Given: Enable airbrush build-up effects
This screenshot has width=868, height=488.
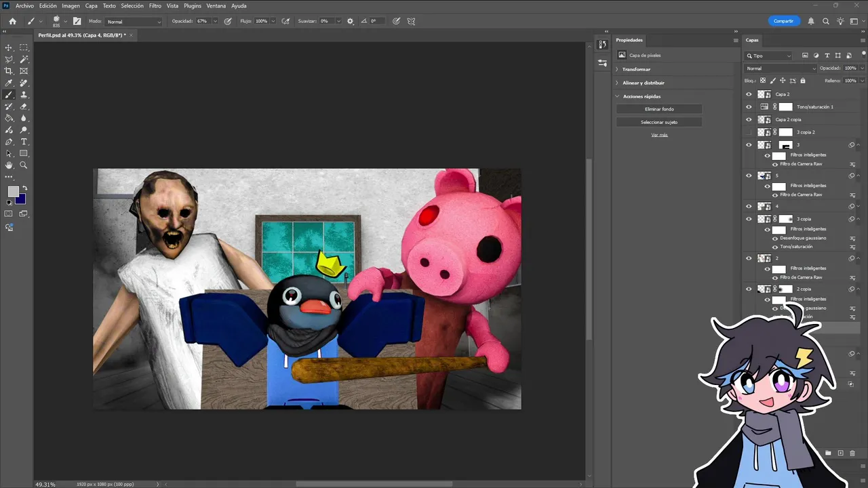Looking at the screenshot, I should point(286,21).
